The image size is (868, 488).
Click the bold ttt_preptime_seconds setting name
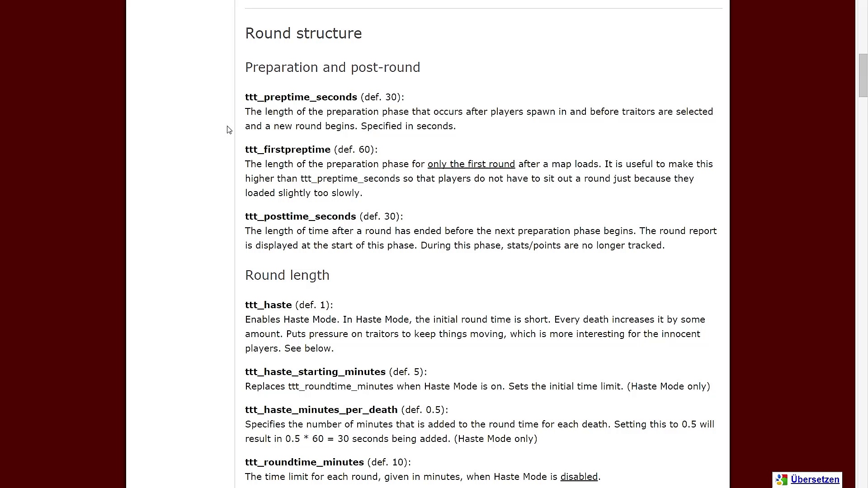pyautogui.click(x=301, y=97)
